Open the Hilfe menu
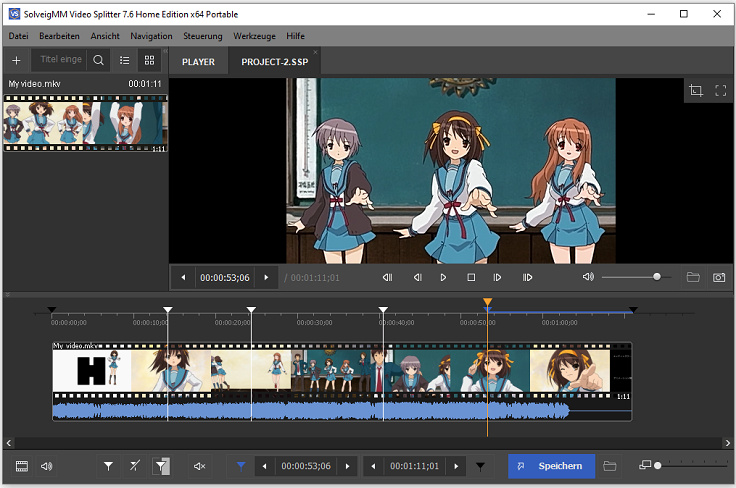Image resolution: width=736 pixels, height=488 pixels. pyautogui.click(x=296, y=36)
